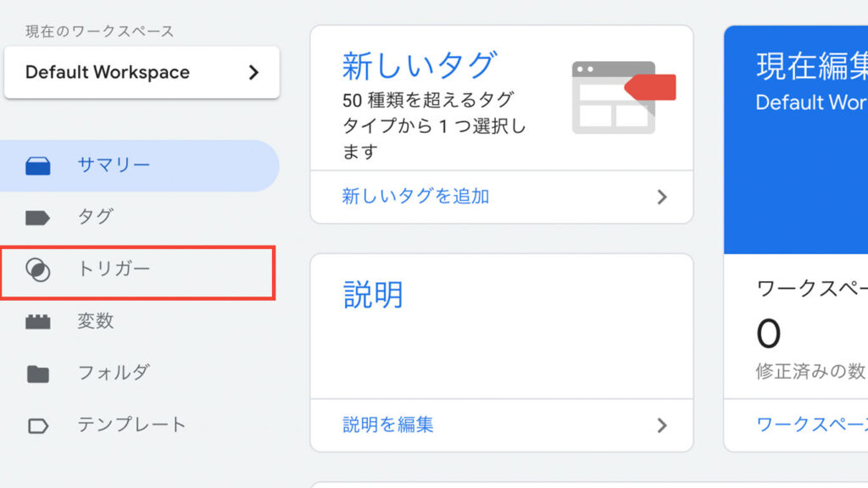Screen dimensions: 868x488
Task: Click the サマリー briefcase icon
Action: pyautogui.click(x=38, y=166)
